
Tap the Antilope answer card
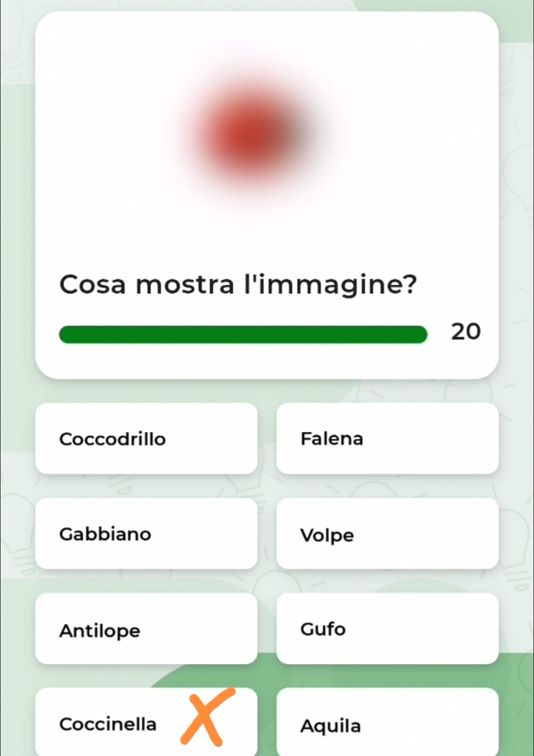tap(146, 628)
